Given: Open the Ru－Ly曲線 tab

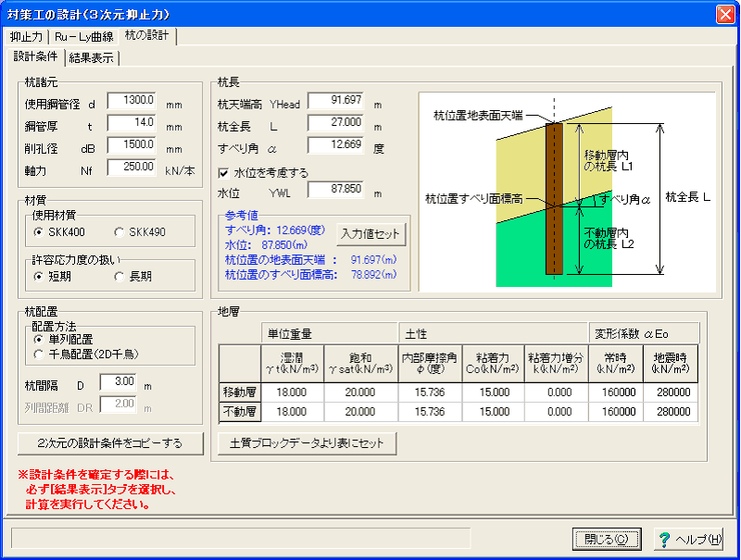Looking at the screenshot, I should (83, 37).
